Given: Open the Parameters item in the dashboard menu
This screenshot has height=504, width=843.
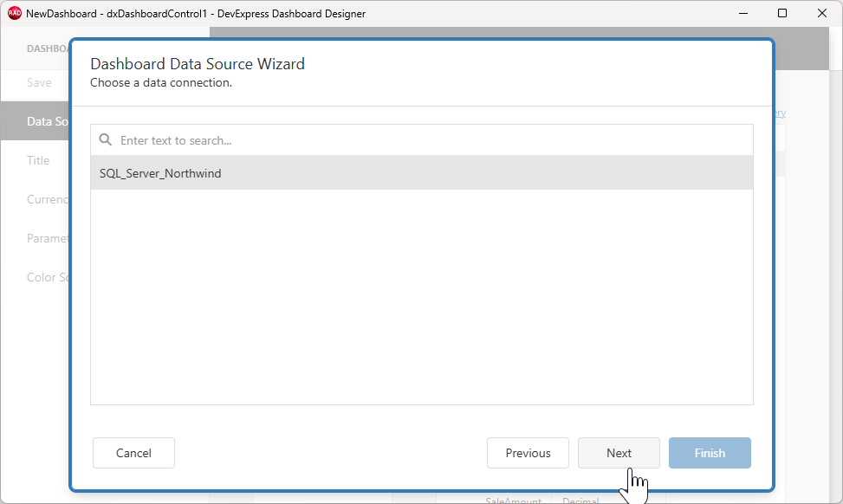Looking at the screenshot, I should [48, 238].
